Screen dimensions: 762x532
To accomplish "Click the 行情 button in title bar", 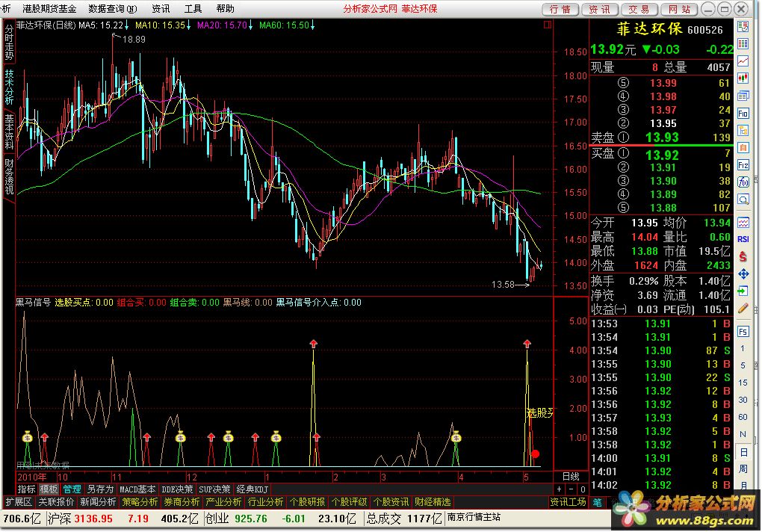I will [x=560, y=9].
